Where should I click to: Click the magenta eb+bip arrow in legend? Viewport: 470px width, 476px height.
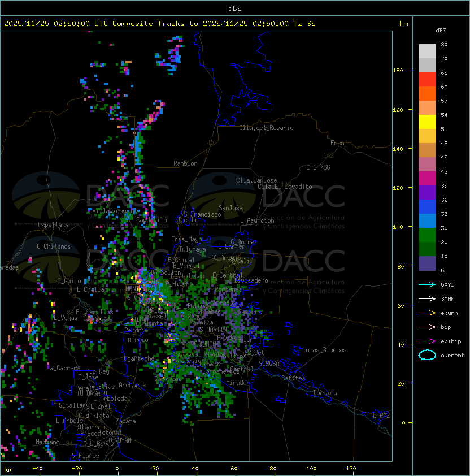tap(427, 341)
